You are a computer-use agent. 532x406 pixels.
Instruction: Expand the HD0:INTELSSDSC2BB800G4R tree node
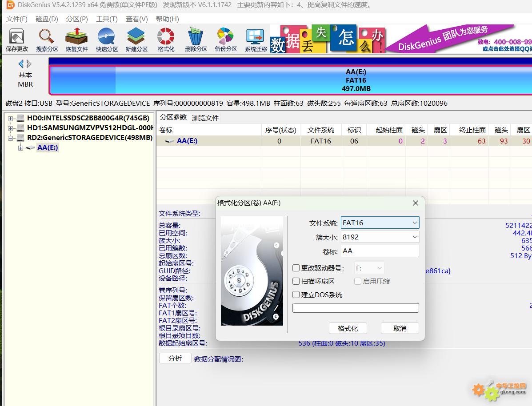[10, 119]
